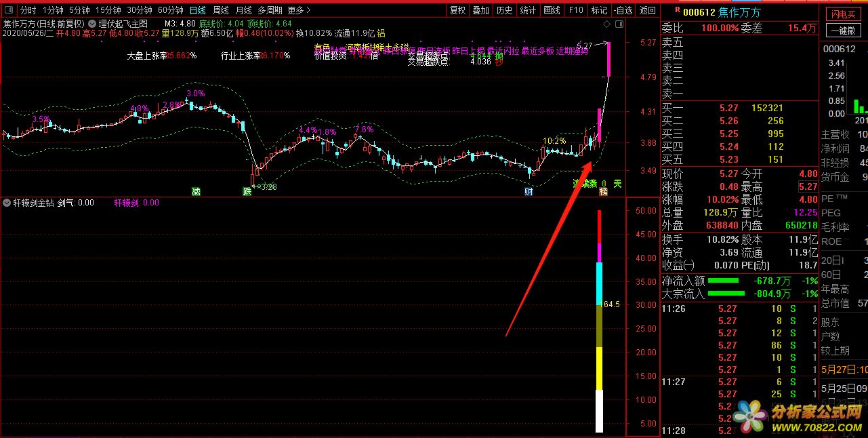Viewport: 868px width, 438px height.
Task: Switch to 15分钟 chart period
Action: tap(108, 10)
